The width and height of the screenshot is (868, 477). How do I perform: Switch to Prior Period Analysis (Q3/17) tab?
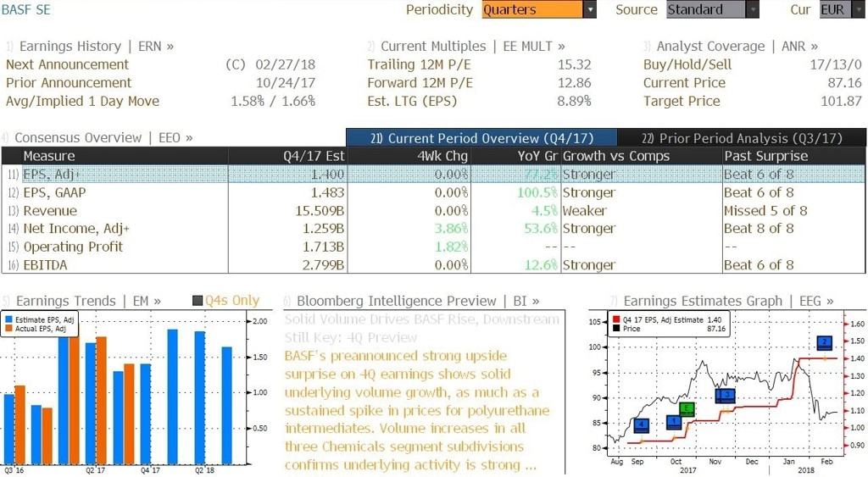click(742, 138)
